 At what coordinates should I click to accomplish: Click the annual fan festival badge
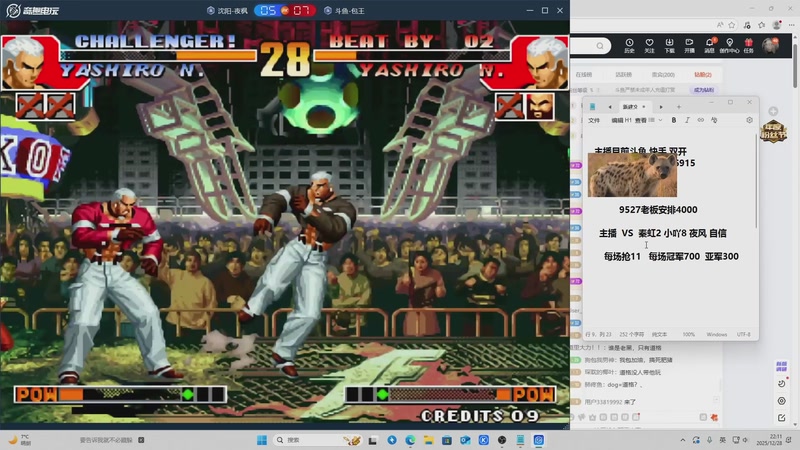click(773, 132)
